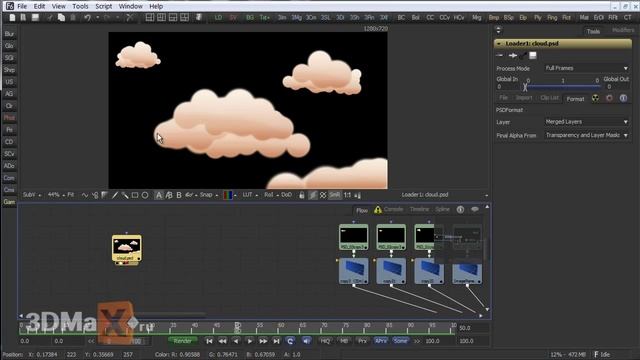Select the first view layout icon

[x=150, y=18]
